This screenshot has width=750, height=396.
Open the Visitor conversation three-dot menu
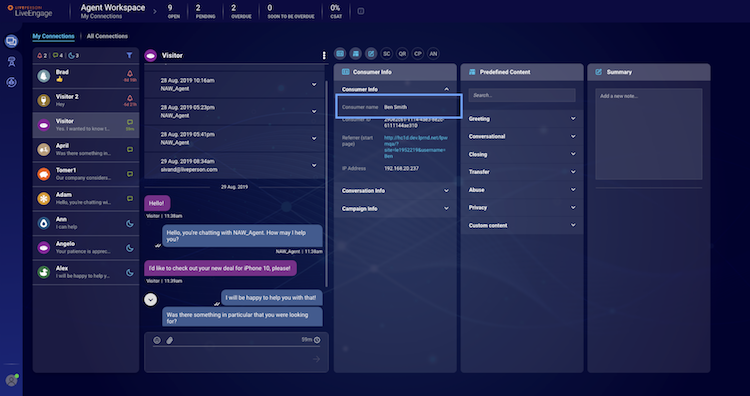[x=324, y=55]
